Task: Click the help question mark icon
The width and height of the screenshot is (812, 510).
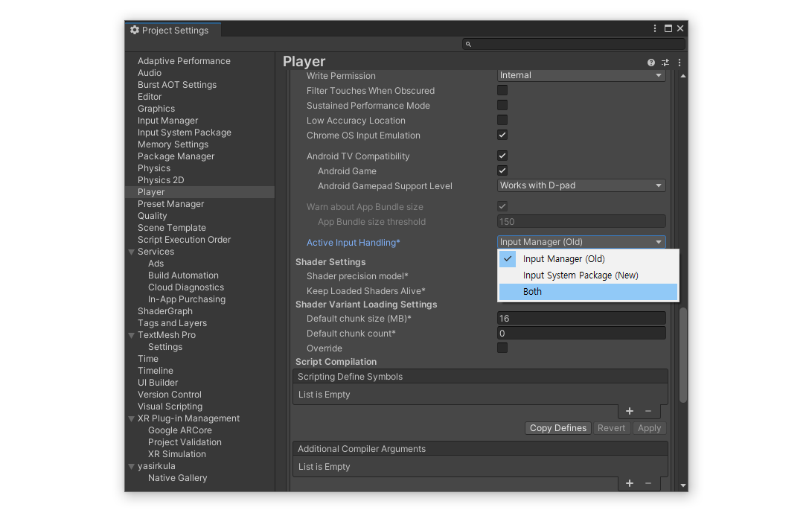Action: pos(651,63)
